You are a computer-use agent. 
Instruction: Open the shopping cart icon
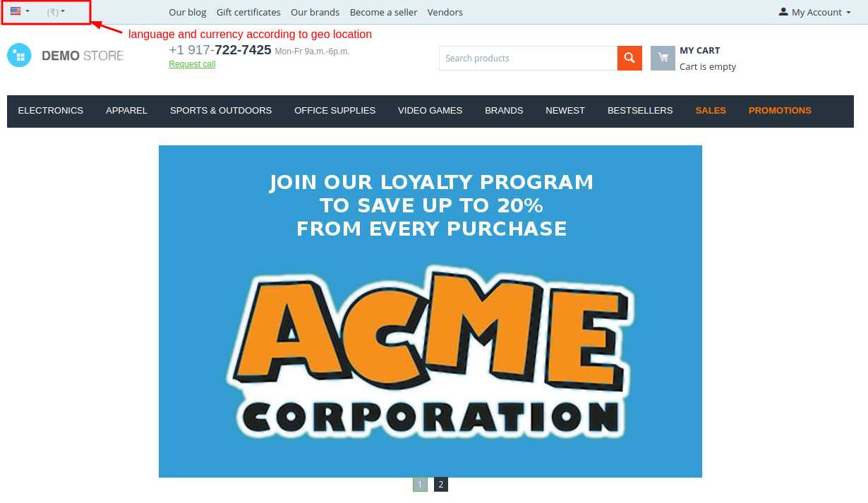[663, 58]
